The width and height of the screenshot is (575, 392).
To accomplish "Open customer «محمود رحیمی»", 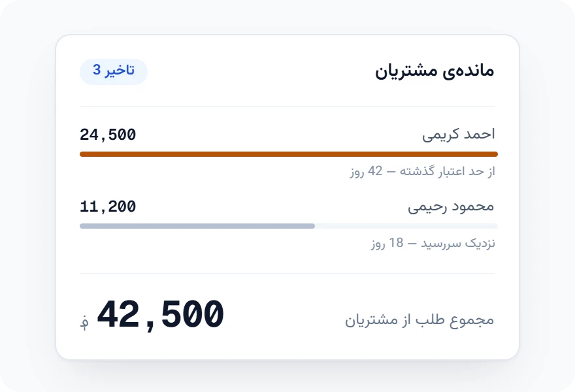I will coord(451,206).
